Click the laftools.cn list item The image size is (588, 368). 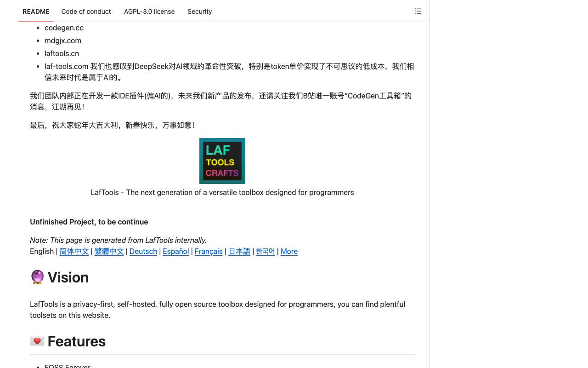62,53
